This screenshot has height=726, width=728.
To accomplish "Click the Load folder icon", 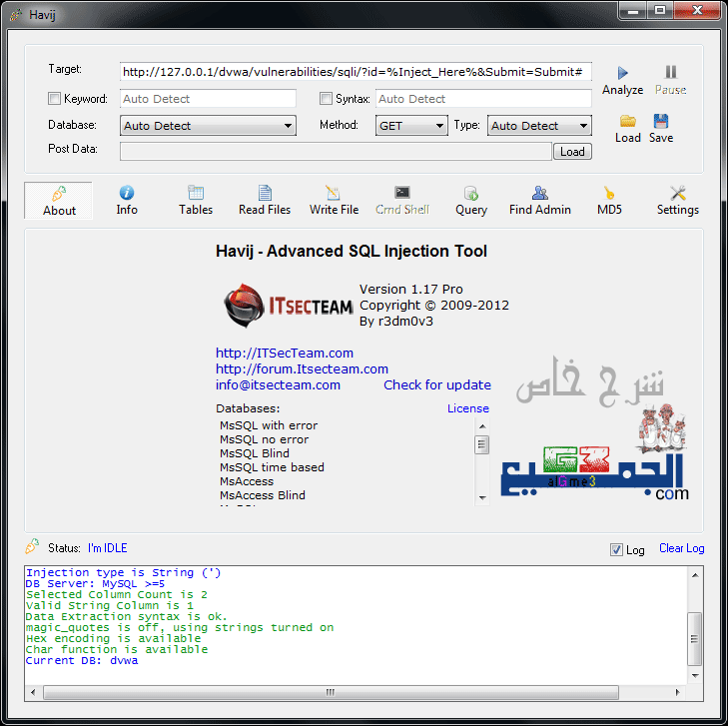I will (x=628, y=121).
